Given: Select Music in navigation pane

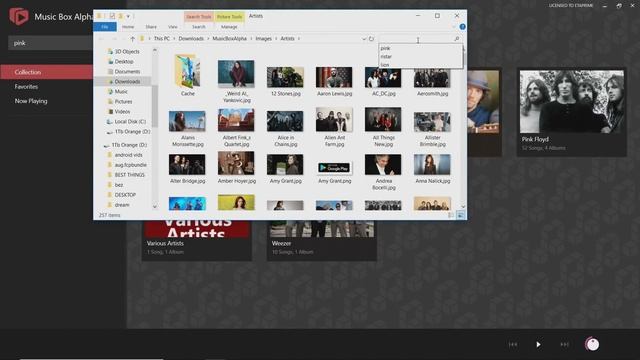Looking at the screenshot, I should pos(121,91).
